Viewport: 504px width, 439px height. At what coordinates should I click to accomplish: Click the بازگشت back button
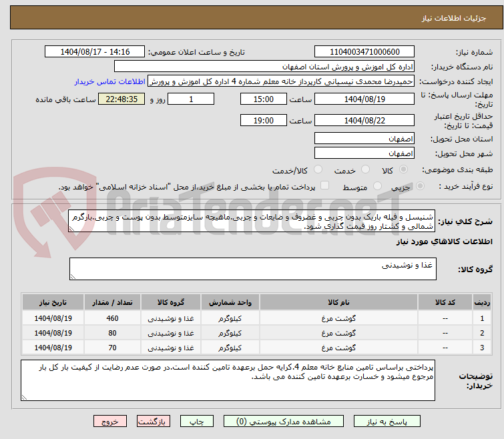tap(154, 422)
